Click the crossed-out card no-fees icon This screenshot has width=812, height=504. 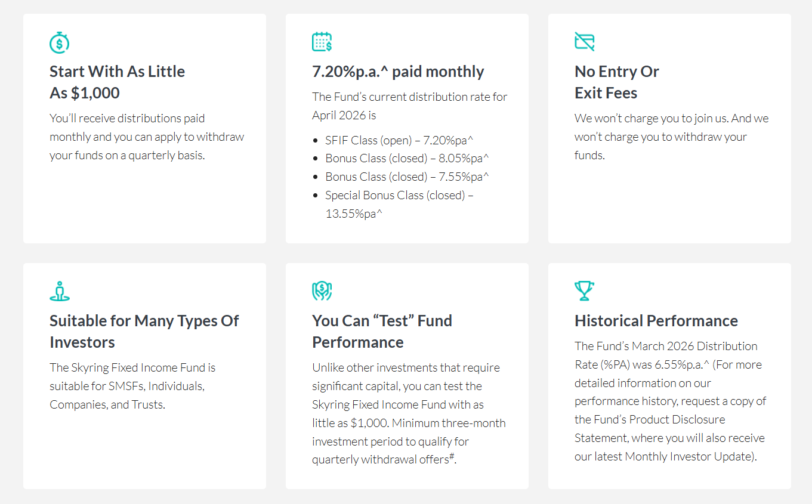(585, 42)
